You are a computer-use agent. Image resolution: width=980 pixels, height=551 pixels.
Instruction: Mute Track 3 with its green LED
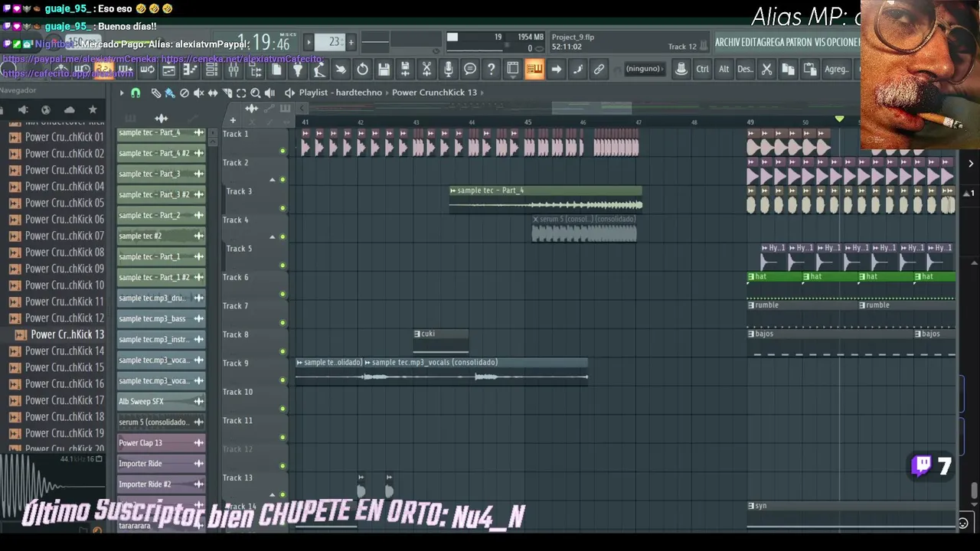[283, 208]
